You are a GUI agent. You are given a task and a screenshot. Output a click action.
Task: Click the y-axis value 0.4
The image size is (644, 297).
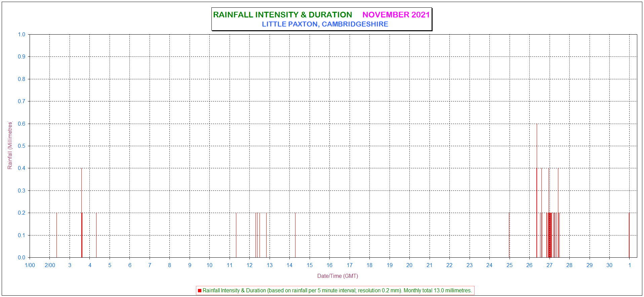pyautogui.click(x=22, y=168)
